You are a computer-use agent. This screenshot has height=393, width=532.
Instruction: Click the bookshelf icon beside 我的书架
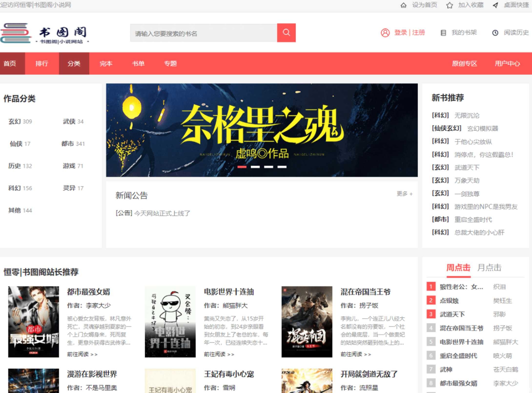[443, 33]
